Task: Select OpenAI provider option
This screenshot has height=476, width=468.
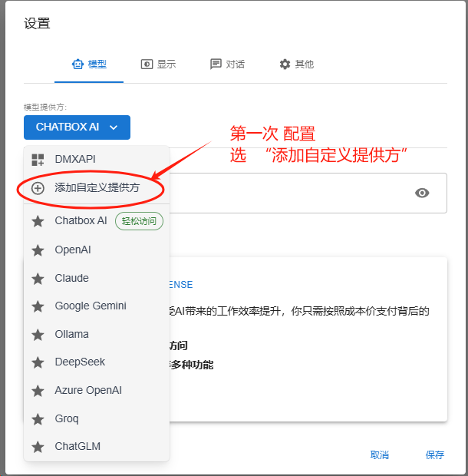Action: (97, 250)
